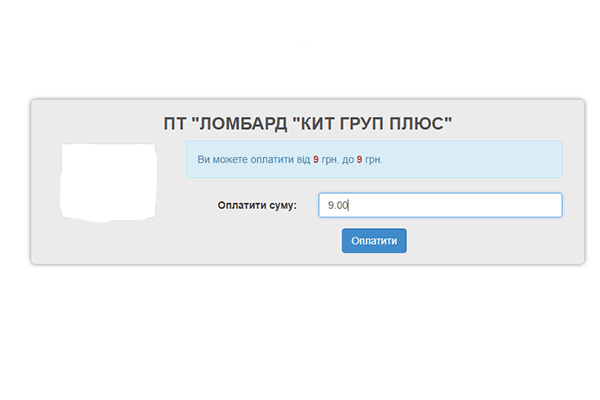Click the white logo image placeholder

(108, 181)
